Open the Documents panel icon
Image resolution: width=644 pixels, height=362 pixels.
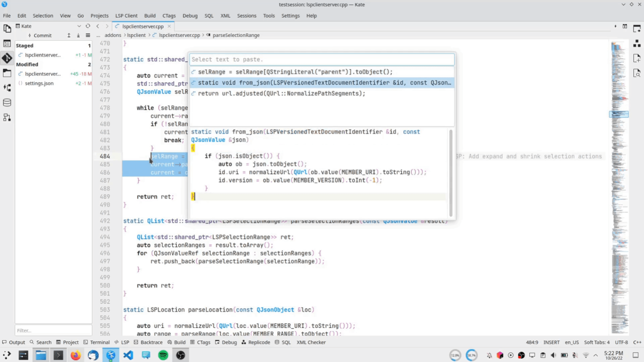click(x=7, y=29)
